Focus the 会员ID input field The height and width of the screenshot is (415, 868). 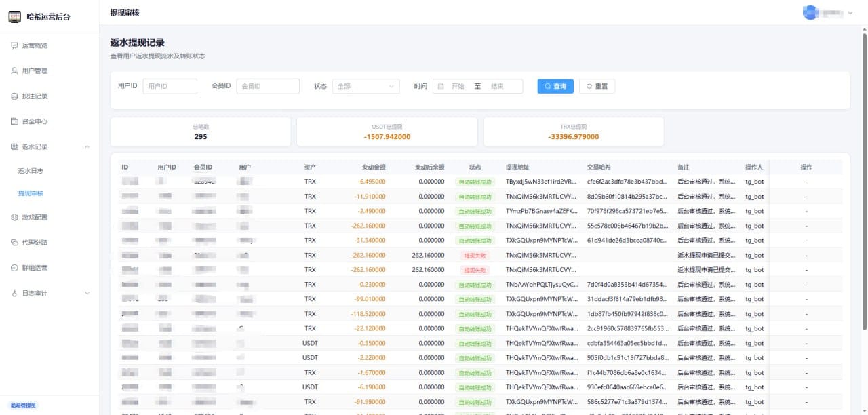pyautogui.click(x=268, y=86)
